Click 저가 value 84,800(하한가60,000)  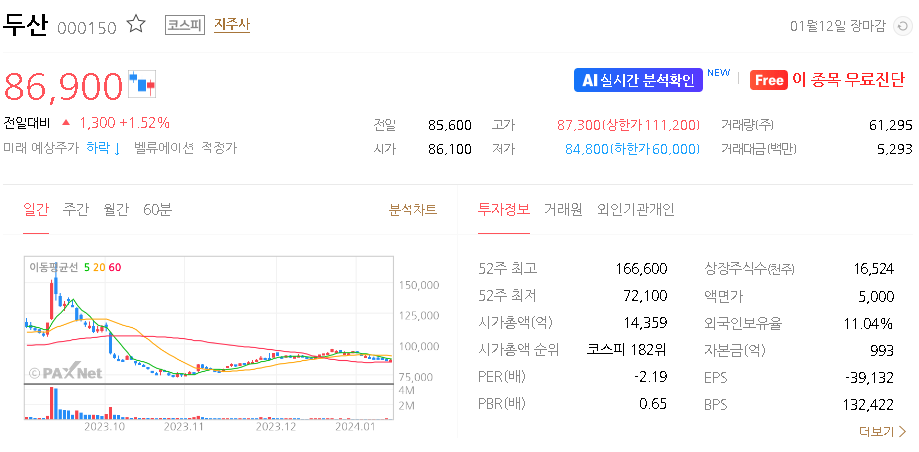[632, 149]
